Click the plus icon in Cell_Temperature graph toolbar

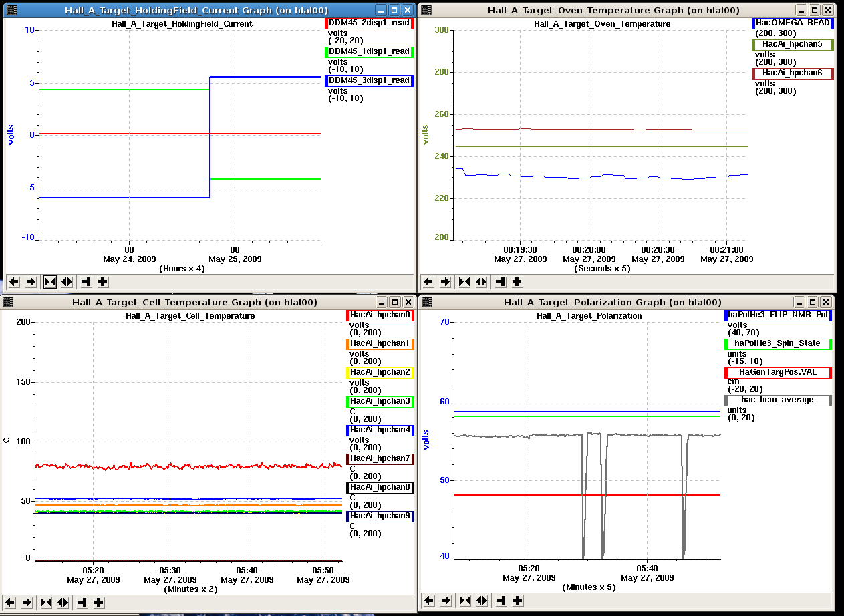[x=98, y=602]
